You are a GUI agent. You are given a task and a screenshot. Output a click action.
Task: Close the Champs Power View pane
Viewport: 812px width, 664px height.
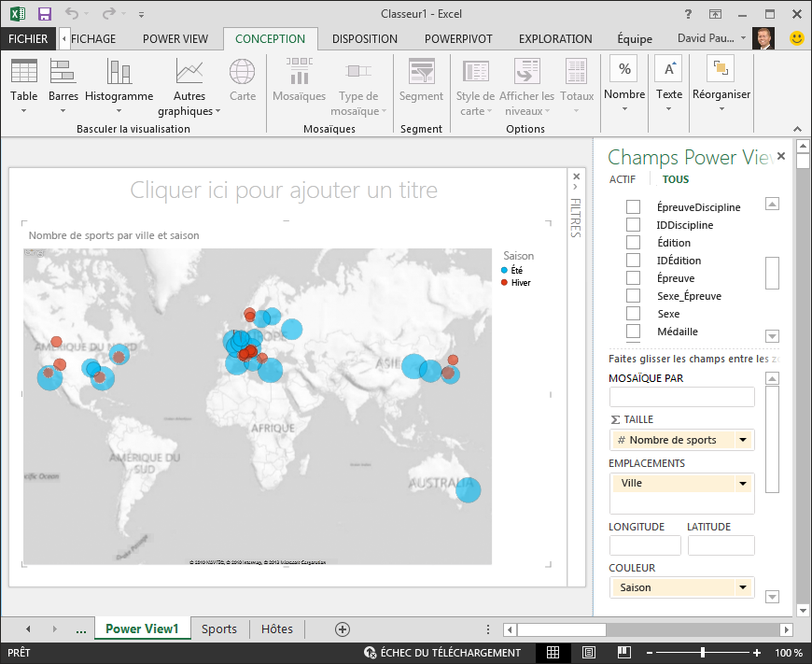coord(781,156)
